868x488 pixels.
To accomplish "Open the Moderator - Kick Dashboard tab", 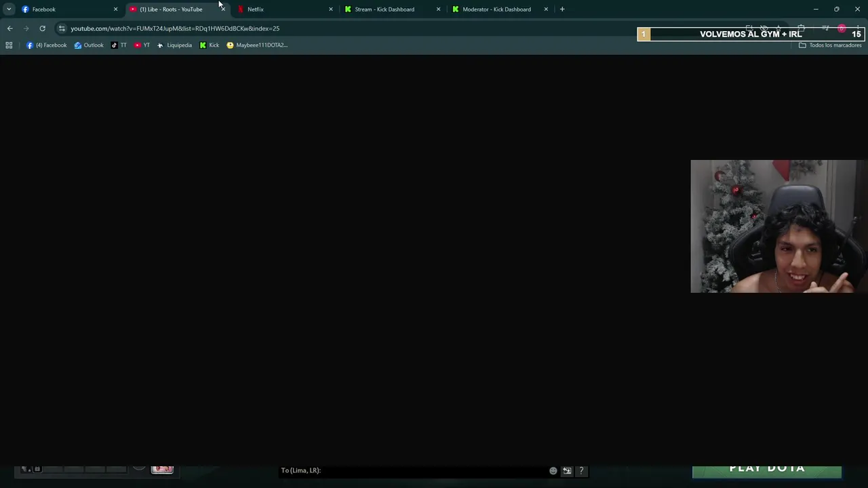I will tap(500, 9).
